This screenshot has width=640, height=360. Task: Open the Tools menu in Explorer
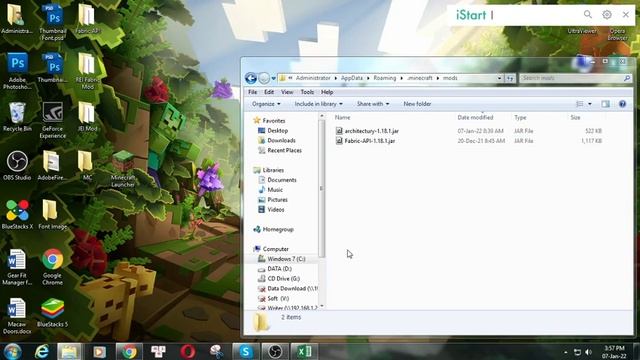tap(307, 92)
